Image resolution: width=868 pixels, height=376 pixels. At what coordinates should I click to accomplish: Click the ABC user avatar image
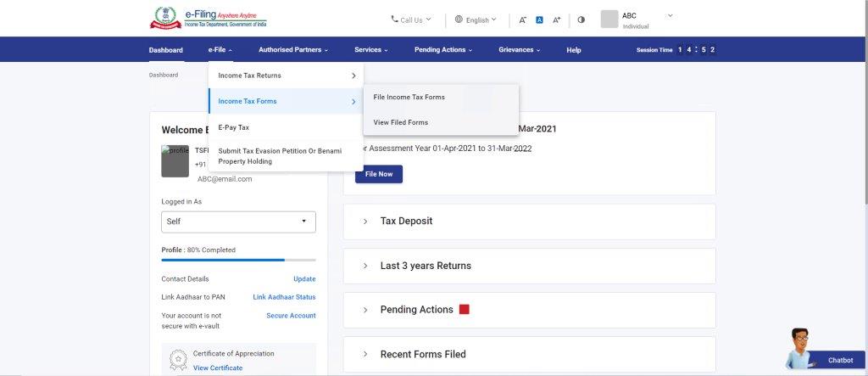click(609, 19)
